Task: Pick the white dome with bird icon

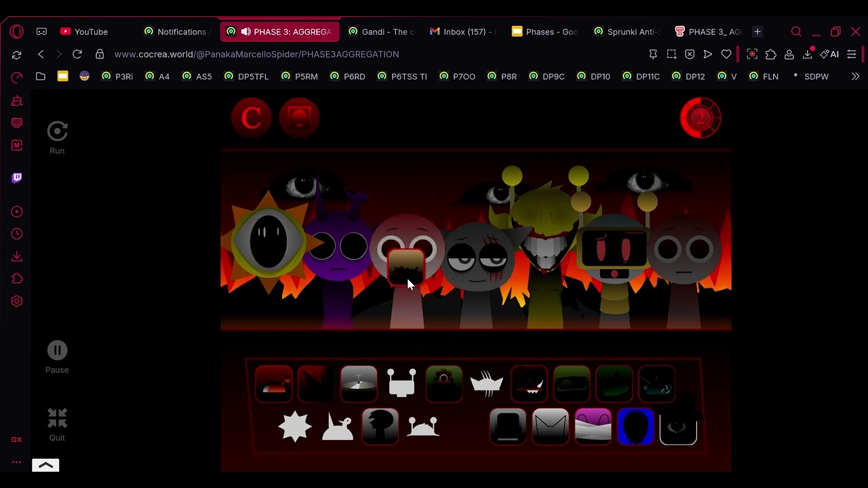Action: pyautogui.click(x=338, y=427)
